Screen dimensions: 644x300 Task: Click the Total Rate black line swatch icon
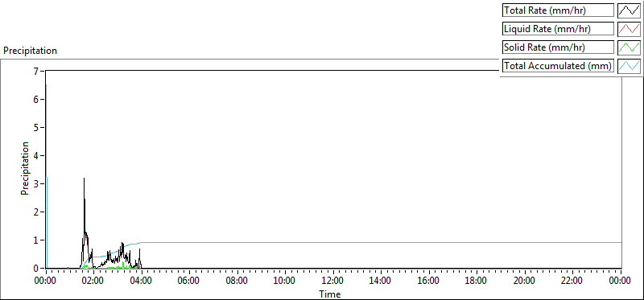[x=630, y=10]
